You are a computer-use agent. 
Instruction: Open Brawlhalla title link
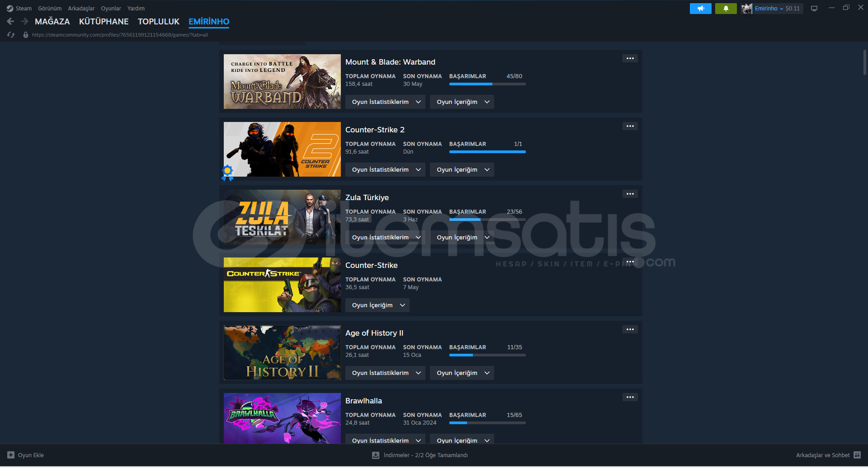363,401
